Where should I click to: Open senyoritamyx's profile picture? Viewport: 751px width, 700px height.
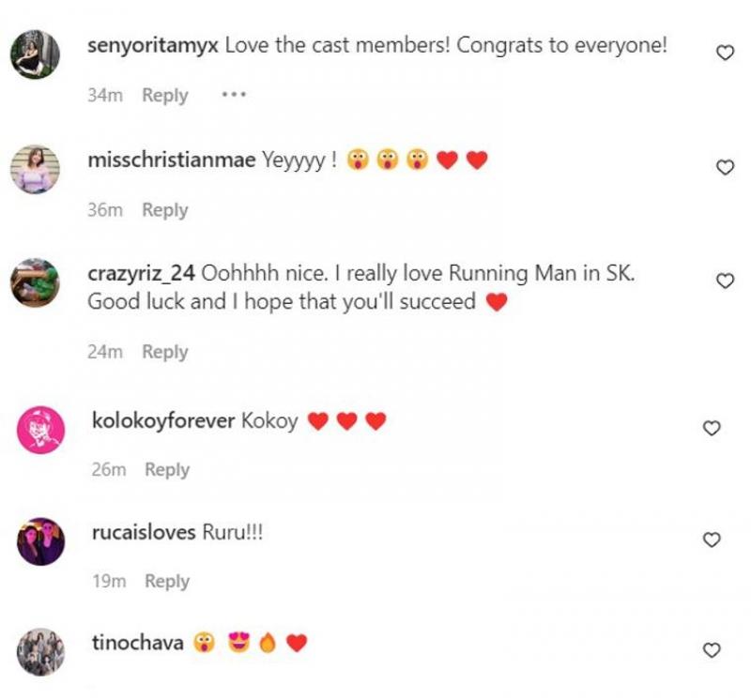pyautogui.click(x=36, y=53)
